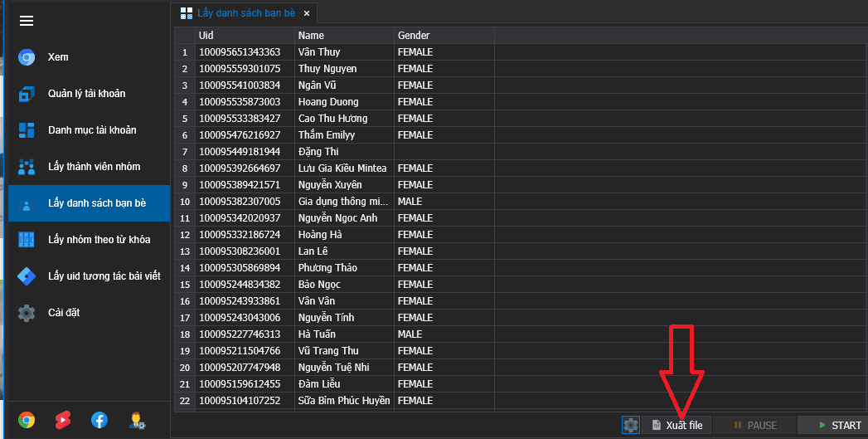The width and height of the screenshot is (868, 439).
Task: Select uid 100095541003834
Action: tap(240, 85)
